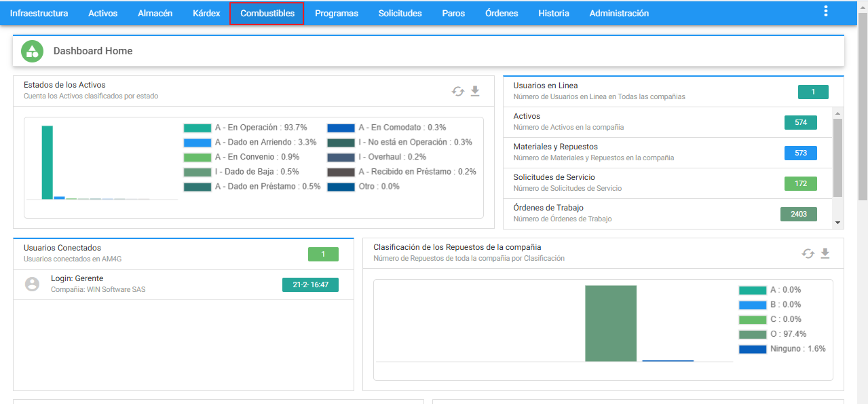Refresh the Estados de los Activos chart

click(x=458, y=91)
